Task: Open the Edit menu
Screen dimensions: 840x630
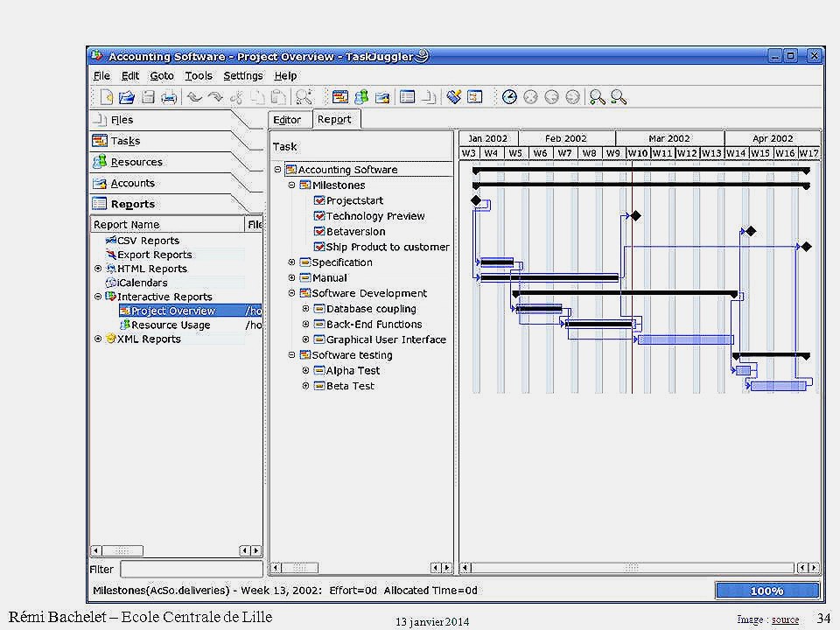Action: [130, 75]
